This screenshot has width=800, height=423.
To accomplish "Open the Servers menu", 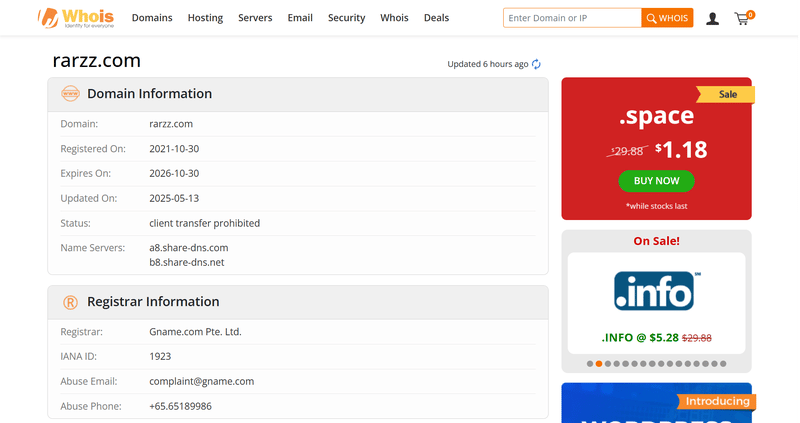I will coord(255,18).
